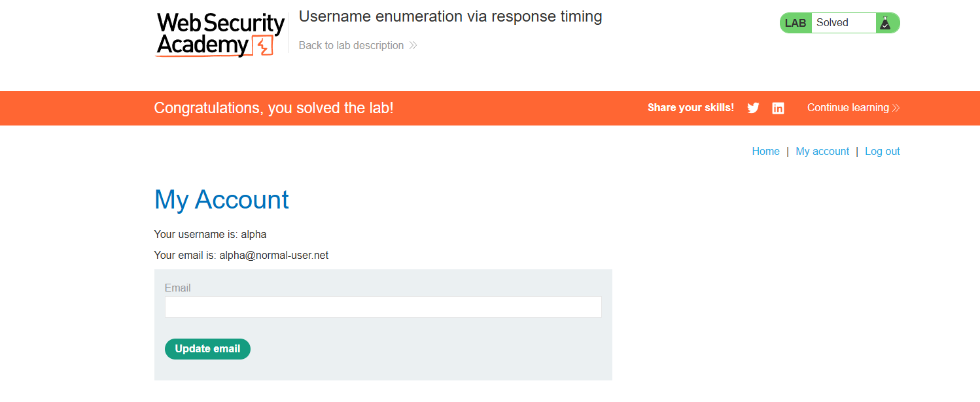Click the lab title about response timing

[x=450, y=17]
